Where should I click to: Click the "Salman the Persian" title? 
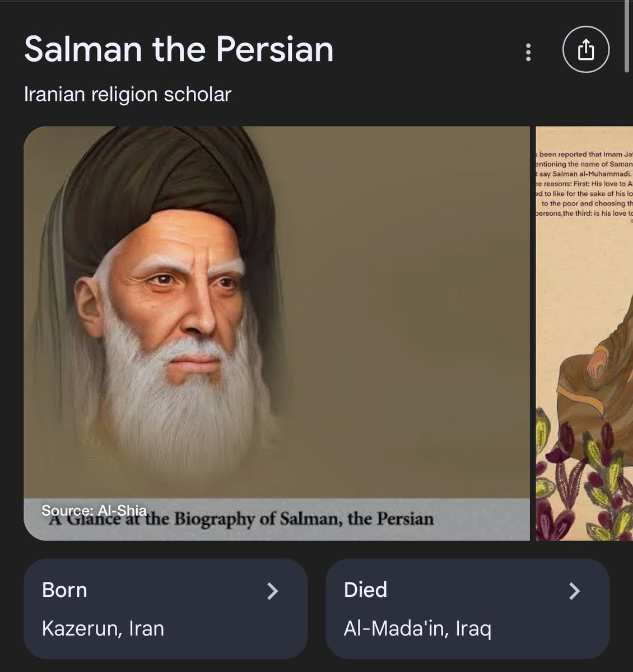[179, 49]
